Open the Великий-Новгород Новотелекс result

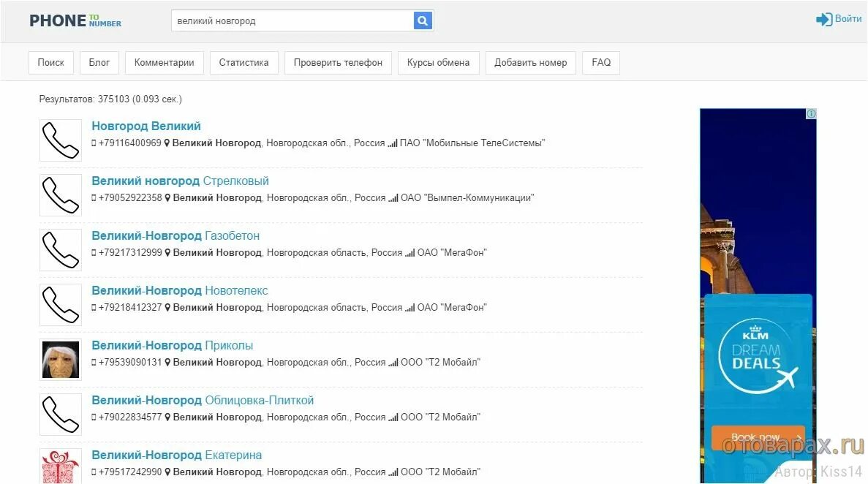180,291
